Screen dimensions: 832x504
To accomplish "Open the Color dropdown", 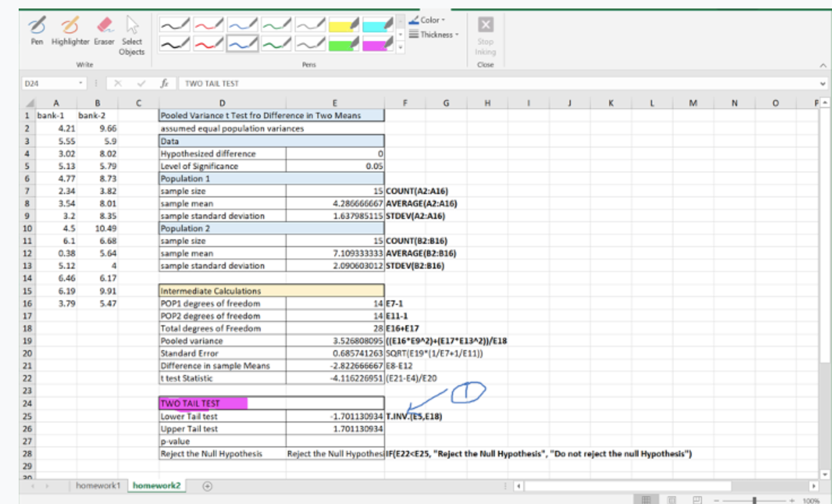I will 427,20.
